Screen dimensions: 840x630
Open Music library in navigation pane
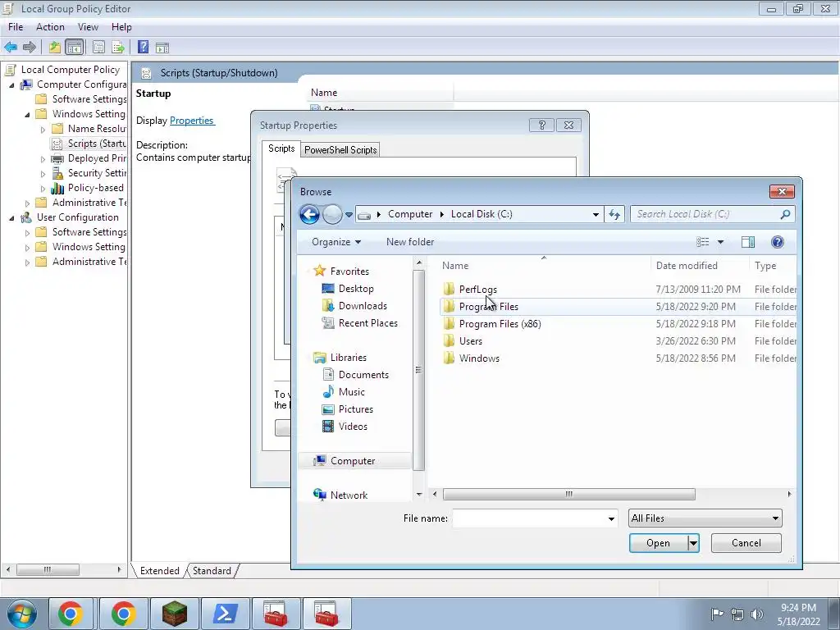(x=351, y=391)
